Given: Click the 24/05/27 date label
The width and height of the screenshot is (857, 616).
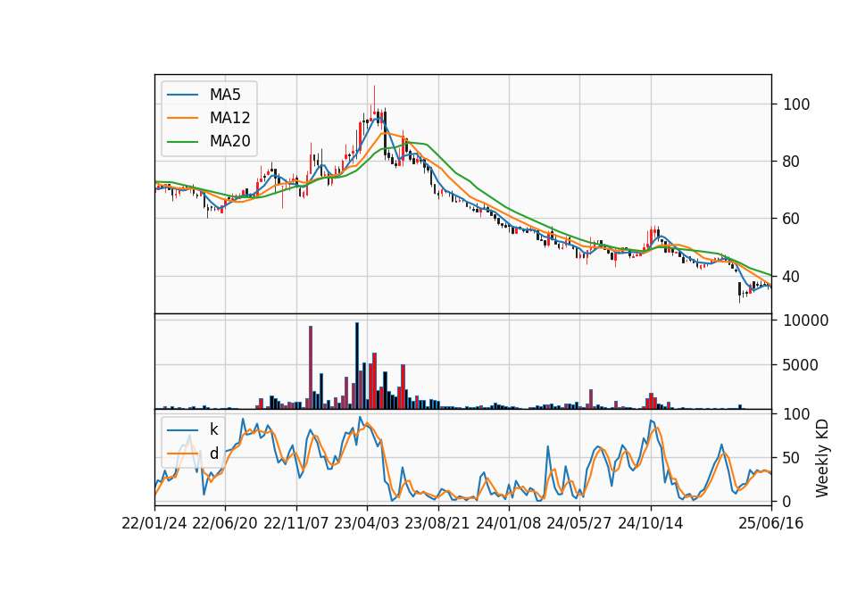Looking at the screenshot, I should click(579, 524).
